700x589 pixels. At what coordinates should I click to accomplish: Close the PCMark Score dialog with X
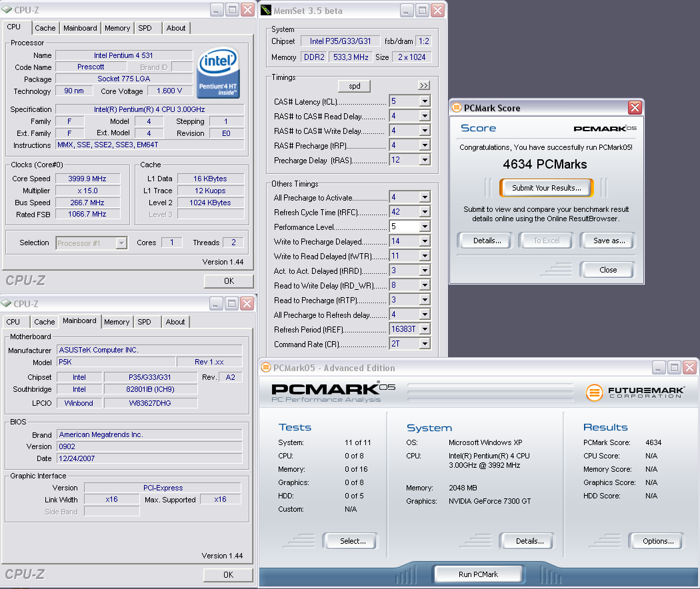click(635, 107)
